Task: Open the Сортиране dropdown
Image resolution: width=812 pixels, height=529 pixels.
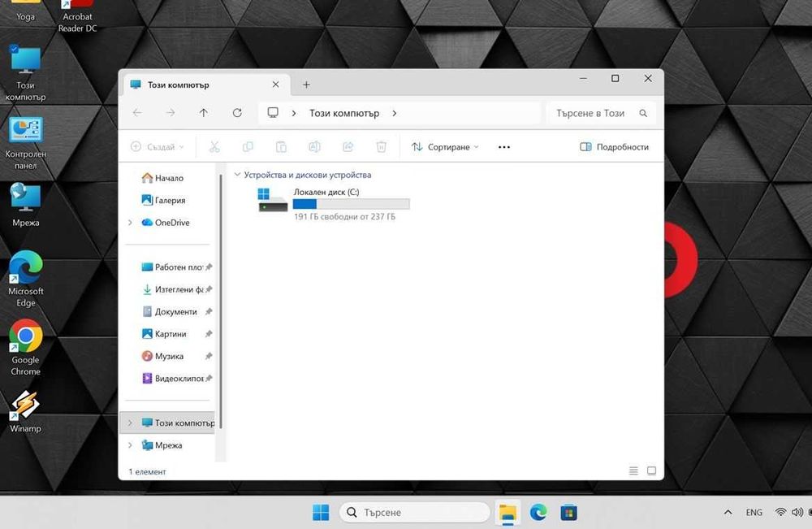Action: [445, 147]
